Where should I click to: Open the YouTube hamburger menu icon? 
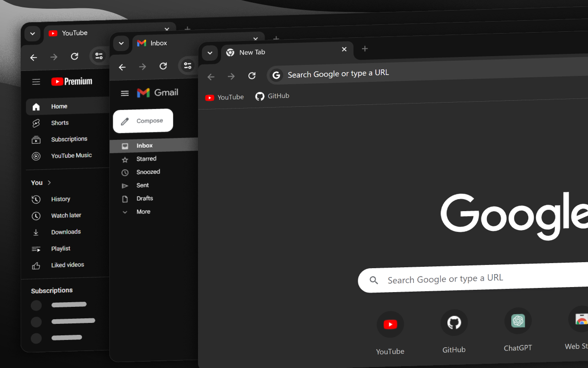[x=36, y=82]
